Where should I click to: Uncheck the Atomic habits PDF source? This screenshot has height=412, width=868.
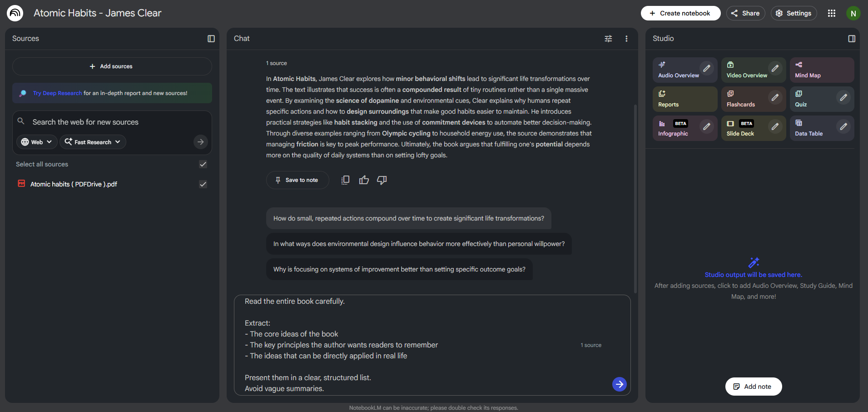click(203, 184)
